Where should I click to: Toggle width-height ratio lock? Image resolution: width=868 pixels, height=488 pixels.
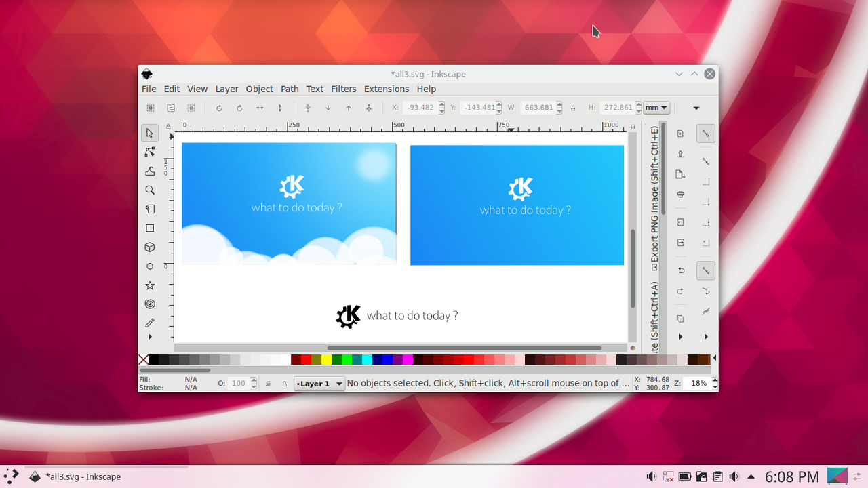pos(573,108)
